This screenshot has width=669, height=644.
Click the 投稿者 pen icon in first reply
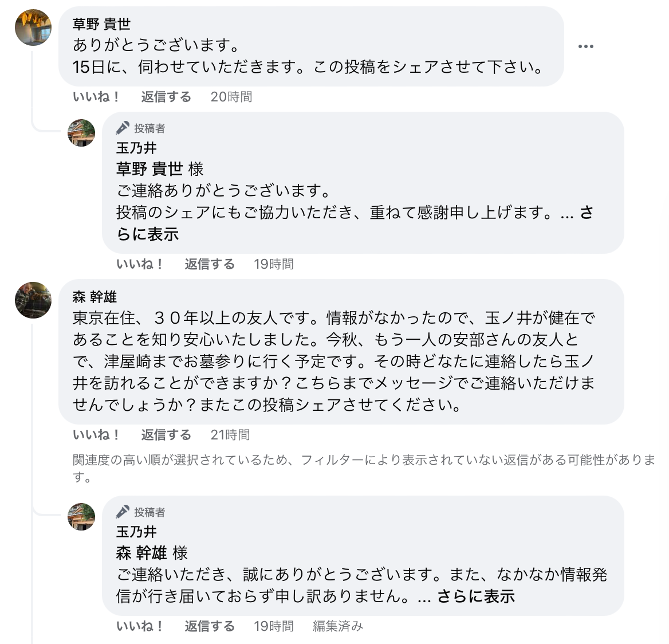123,128
